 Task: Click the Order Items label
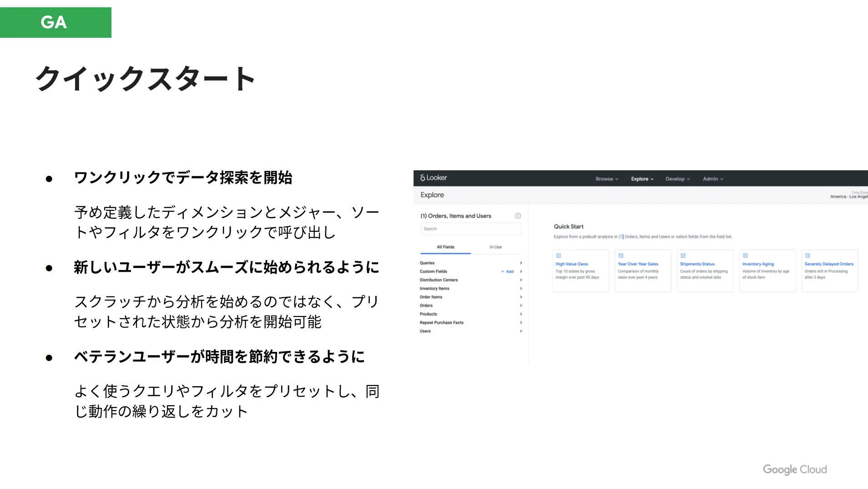click(x=431, y=297)
